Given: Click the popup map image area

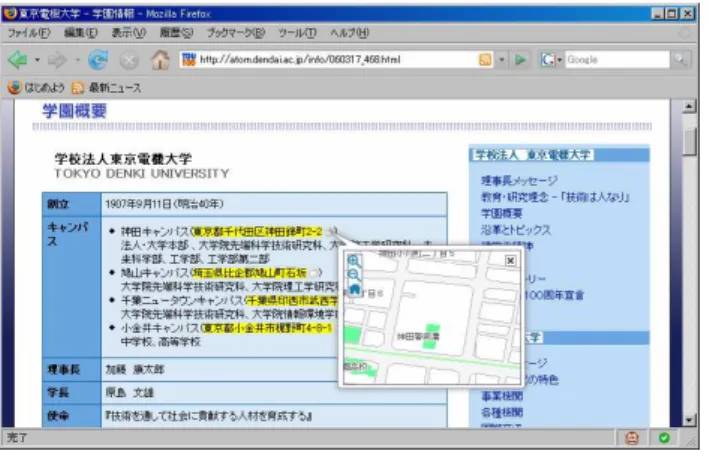Looking at the screenshot, I should click(x=432, y=318).
